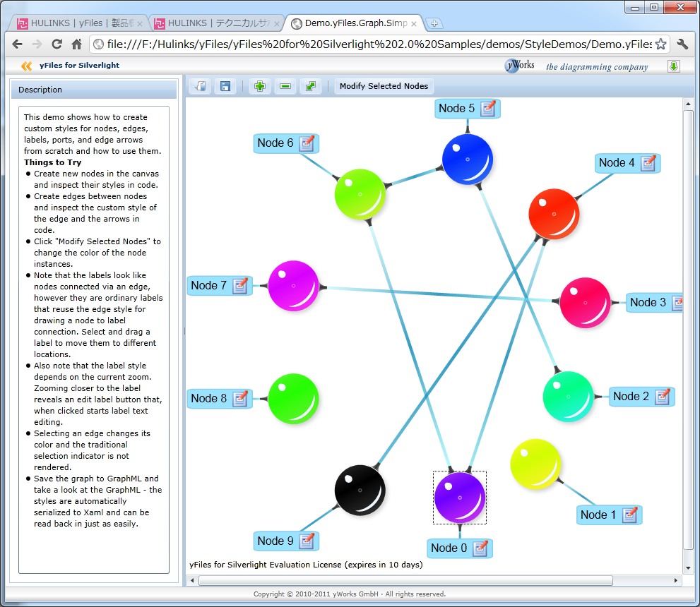Click the green download icon near yWorks
The image size is (700, 607).
click(674, 66)
